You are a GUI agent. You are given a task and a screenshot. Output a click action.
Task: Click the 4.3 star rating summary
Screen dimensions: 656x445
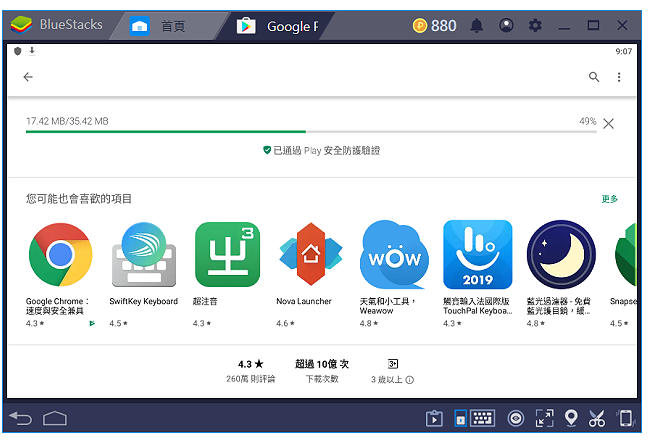[x=251, y=364]
